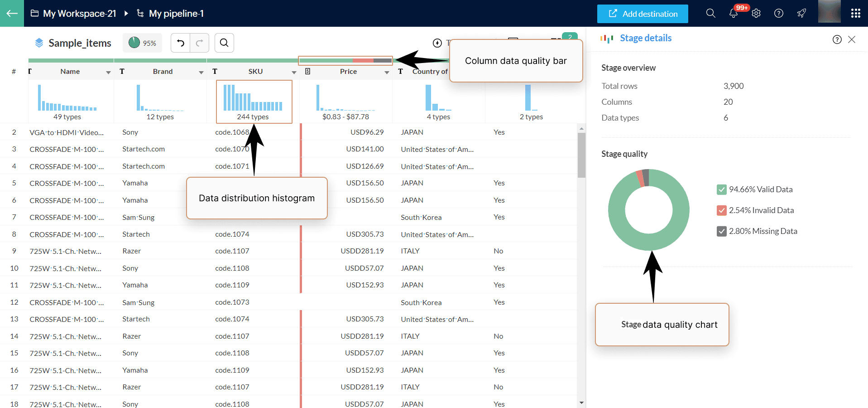Click the price cell "USD96.29"
The image size is (868, 408).
click(367, 132)
